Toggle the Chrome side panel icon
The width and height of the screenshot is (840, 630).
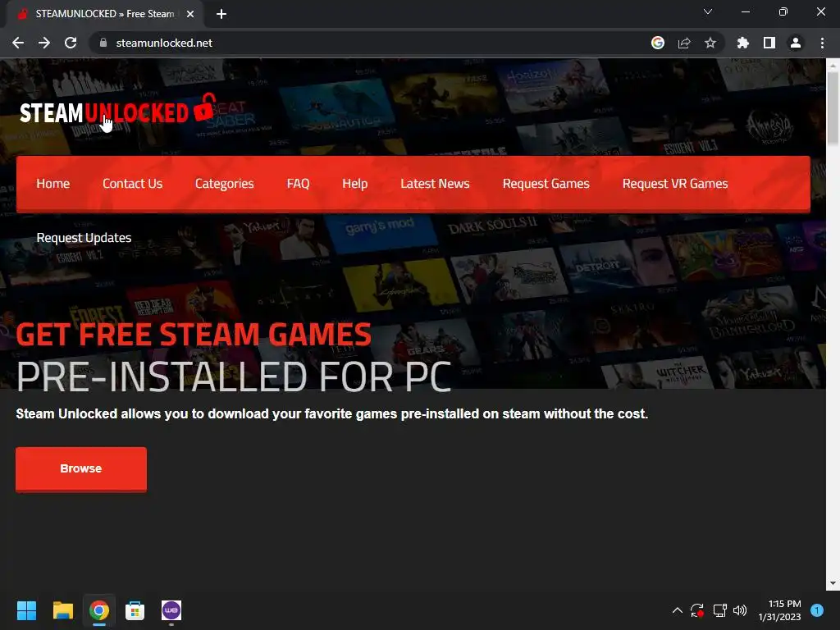[769, 43]
